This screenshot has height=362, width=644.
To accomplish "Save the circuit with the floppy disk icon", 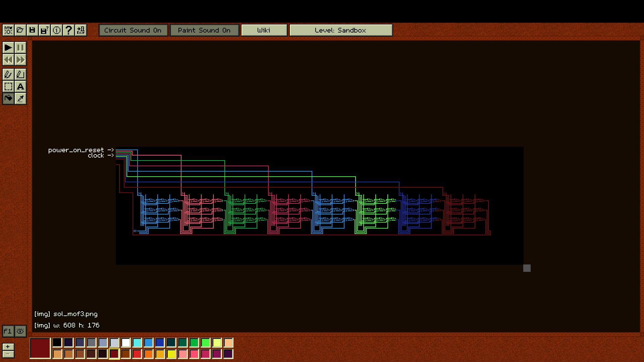I will tap(32, 30).
